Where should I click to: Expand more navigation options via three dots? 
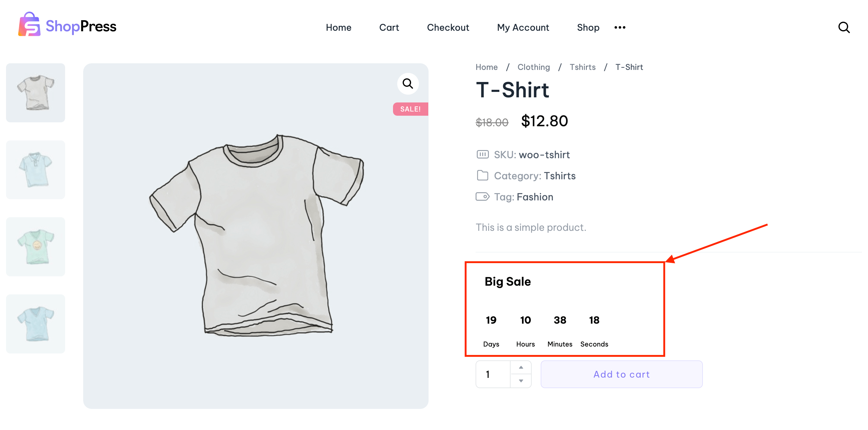tap(619, 27)
